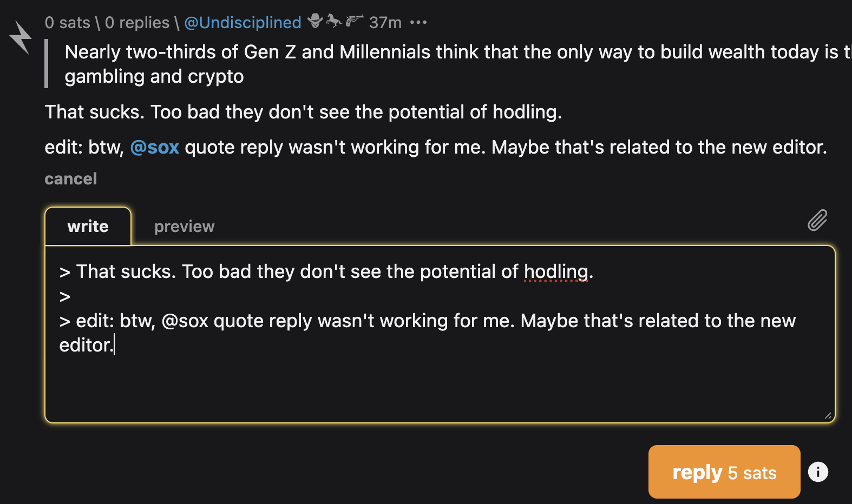The image size is (852, 504).
Task: Zap the comment with the lightning bolt
Action: tap(21, 37)
